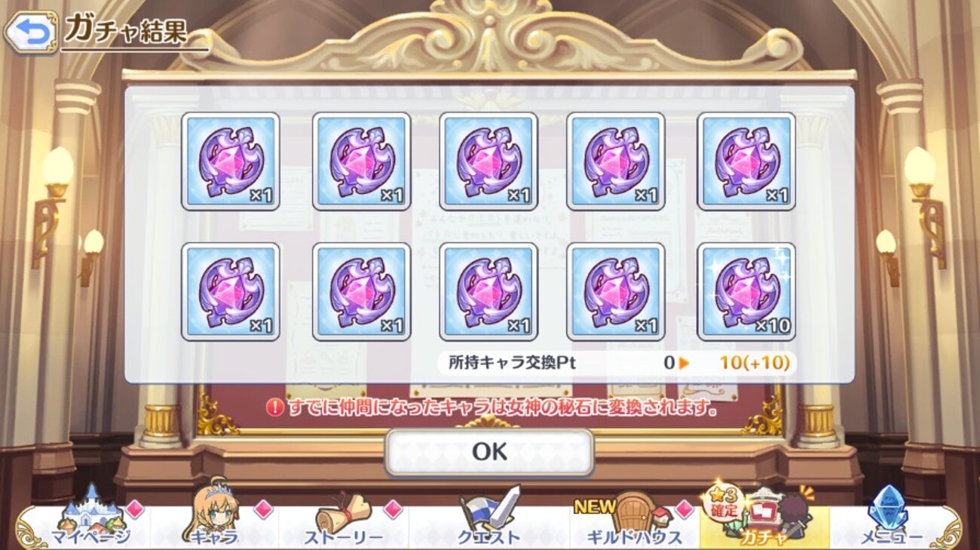This screenshot has height=550, width=980.
Task: Open the キャラ character tab
Action: coord(213,519)
